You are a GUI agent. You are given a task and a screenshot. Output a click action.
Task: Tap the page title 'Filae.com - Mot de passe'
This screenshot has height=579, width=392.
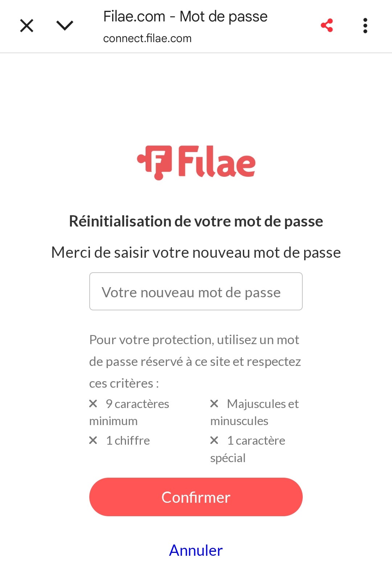click(185, 17)
